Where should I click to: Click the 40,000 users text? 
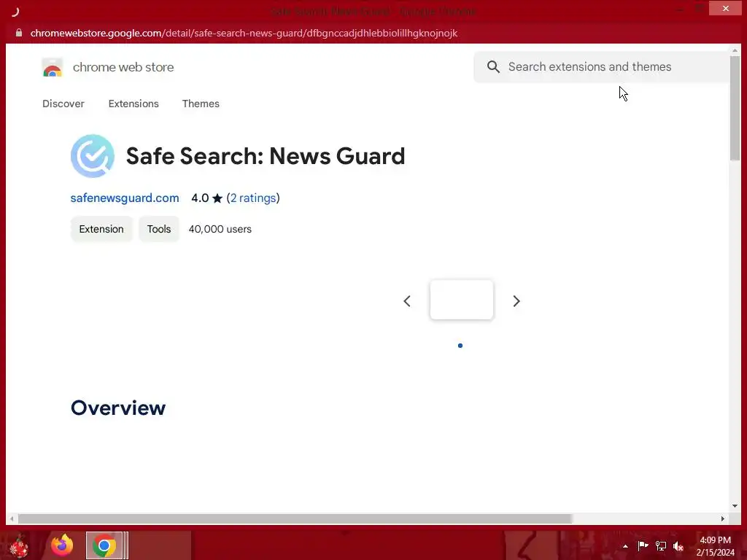[220, 229]
